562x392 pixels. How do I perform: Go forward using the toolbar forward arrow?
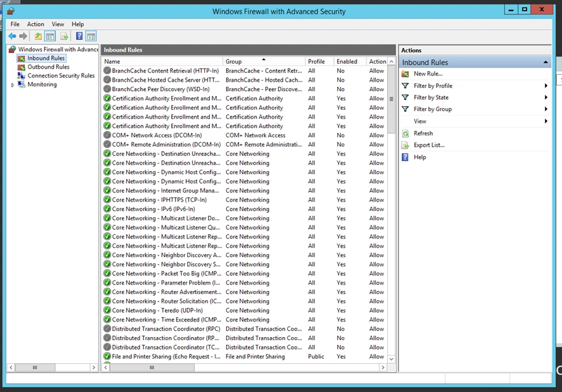pyautogui.click(x=23, y=36)
